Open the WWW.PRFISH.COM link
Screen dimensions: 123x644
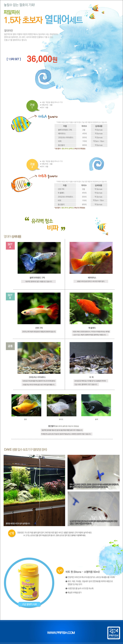[61, 633]
